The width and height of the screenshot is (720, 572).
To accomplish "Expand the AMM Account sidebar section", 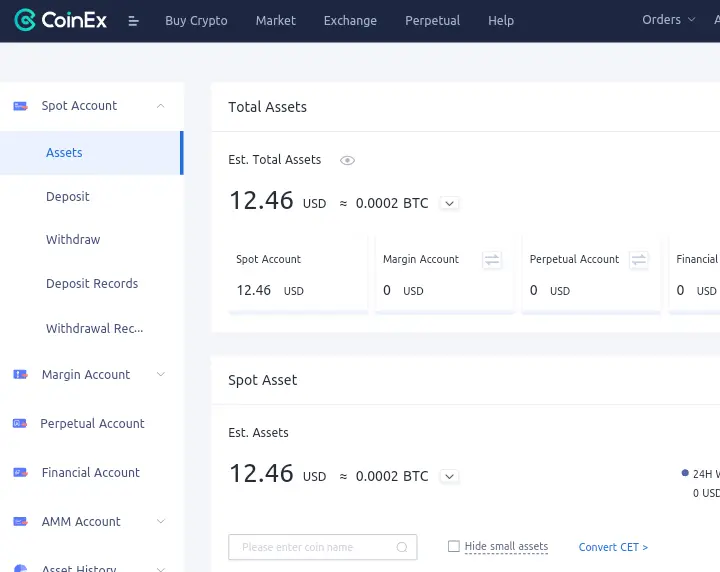I will [x=161, y=521].
